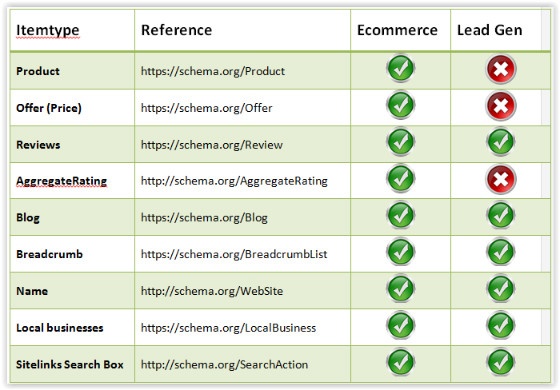The image size is (560, 390).
Task: Open the schema.org/Offer reference link
Action: coord(206,108)
